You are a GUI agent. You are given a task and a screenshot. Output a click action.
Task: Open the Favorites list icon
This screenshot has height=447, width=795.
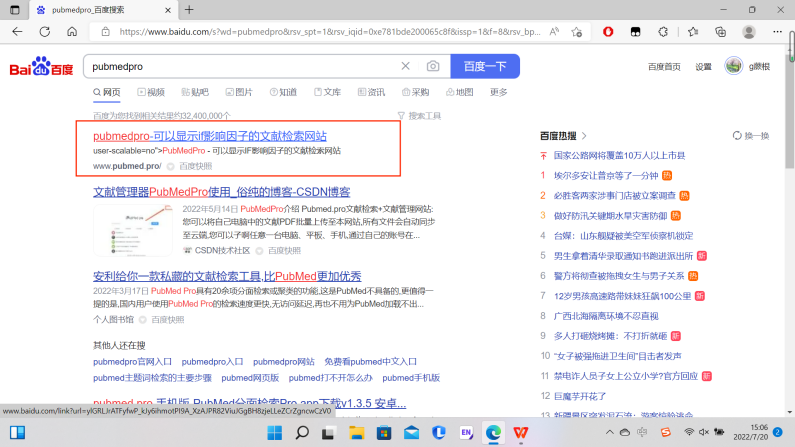pyautogui.click(x=693, y=32)
